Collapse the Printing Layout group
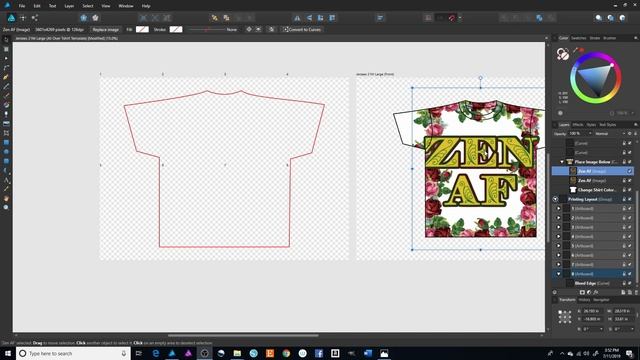This screenshot has height=360, width=640. [556, 199]
